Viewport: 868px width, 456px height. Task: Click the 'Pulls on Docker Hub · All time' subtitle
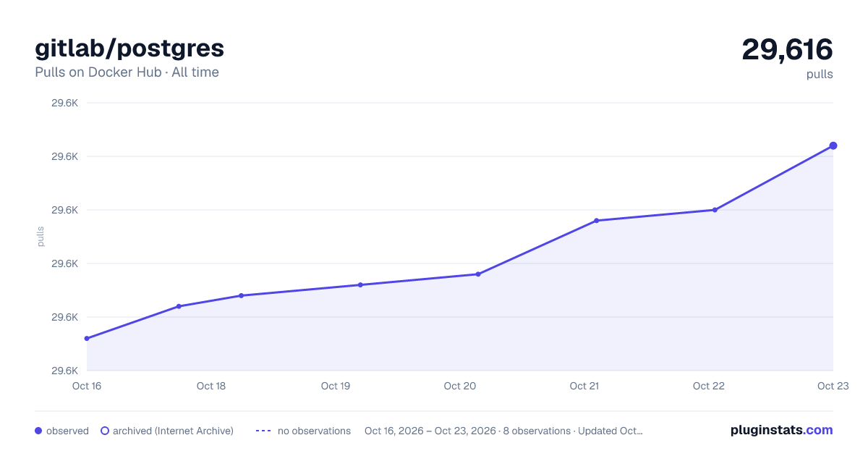coord(127,72)
